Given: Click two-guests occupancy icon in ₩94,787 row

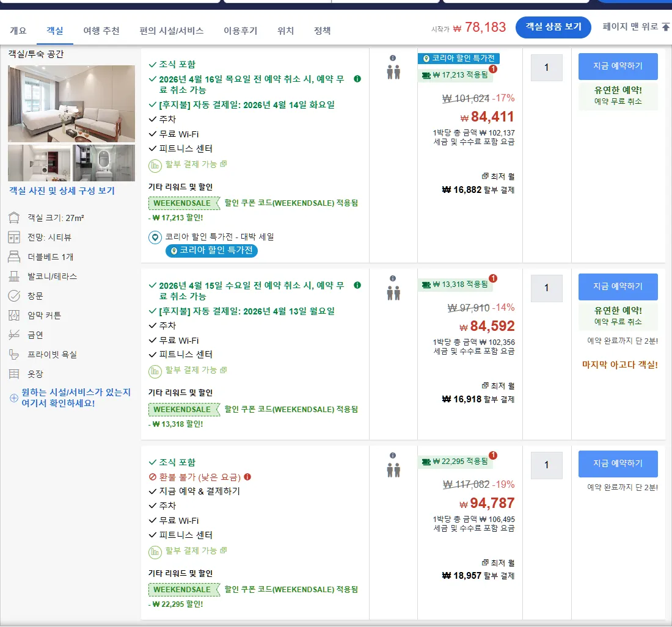Looking at the screenshot, I should click(393, 470).
